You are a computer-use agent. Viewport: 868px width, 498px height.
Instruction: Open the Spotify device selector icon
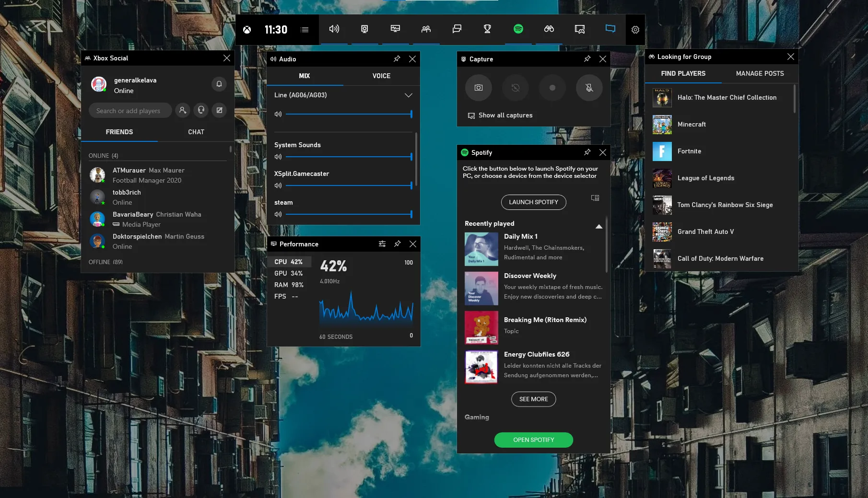pyautogui.click(x=595, y=198)
